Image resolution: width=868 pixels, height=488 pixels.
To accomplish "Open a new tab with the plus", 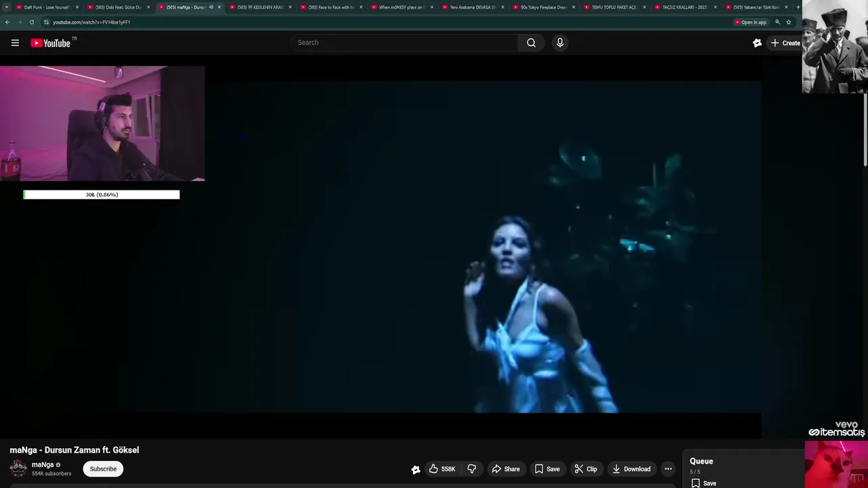I will (x=797, y=7).
